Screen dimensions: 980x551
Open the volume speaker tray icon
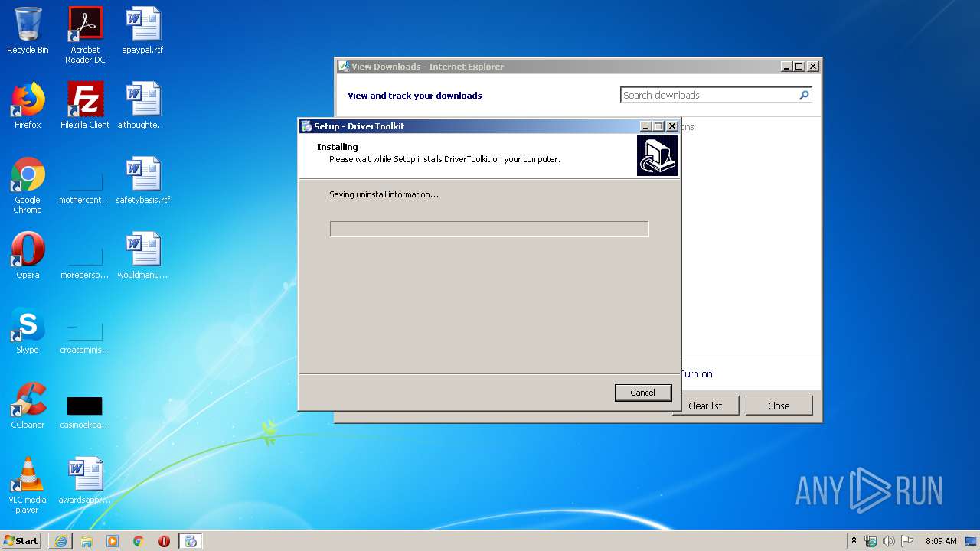(x=888, y=541)
